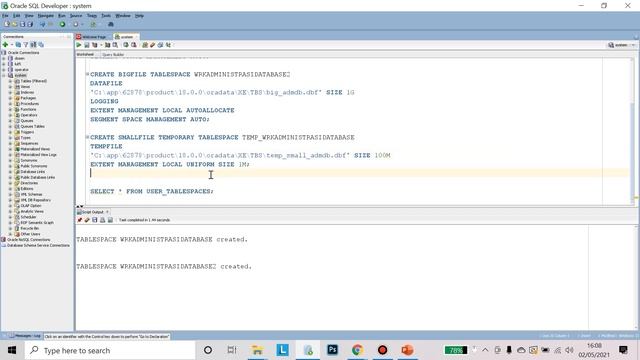Viewport: 640px width, 360px height.
Task: Click the binoculars Find DB Object icon
Action: click(111, 24)
